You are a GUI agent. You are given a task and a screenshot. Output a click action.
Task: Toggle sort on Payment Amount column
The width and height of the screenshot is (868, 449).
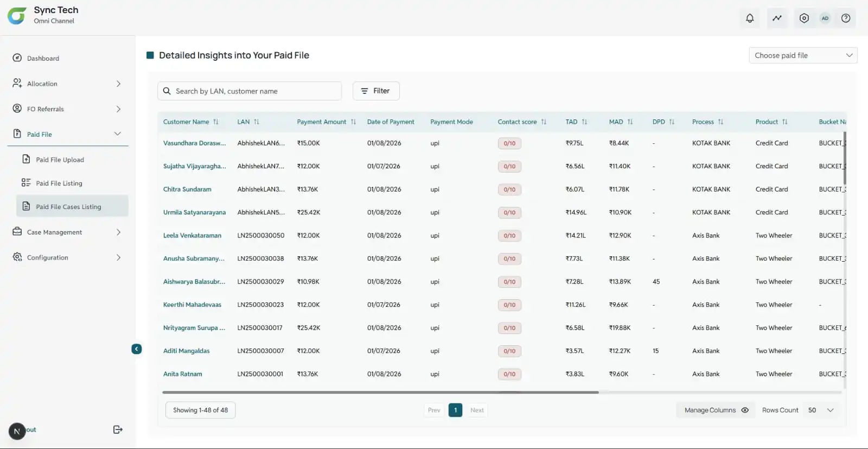point(353,122)
